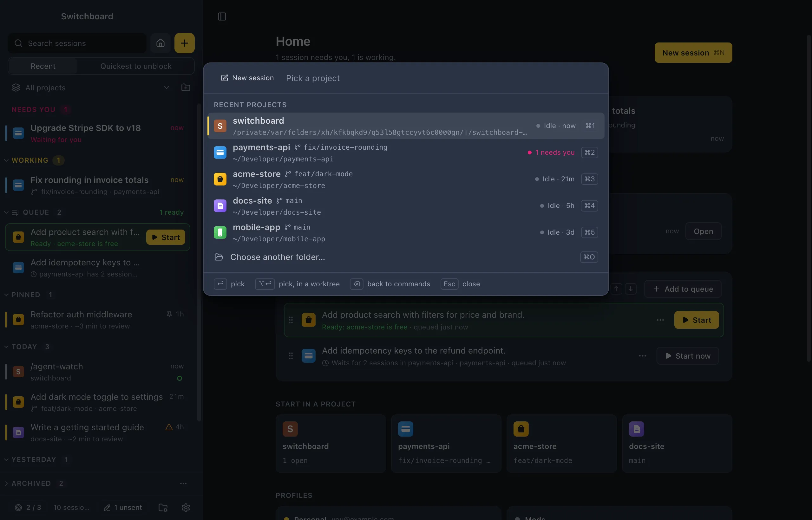Screen dimensions: 812x520
Task: Collapse the Today section
Action: (6, 347)
